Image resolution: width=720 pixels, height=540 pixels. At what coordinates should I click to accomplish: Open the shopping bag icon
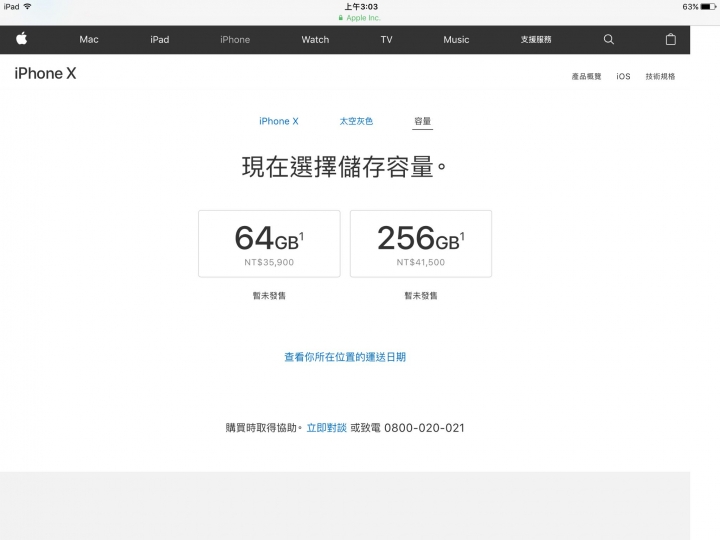click(x=670, y=39)
